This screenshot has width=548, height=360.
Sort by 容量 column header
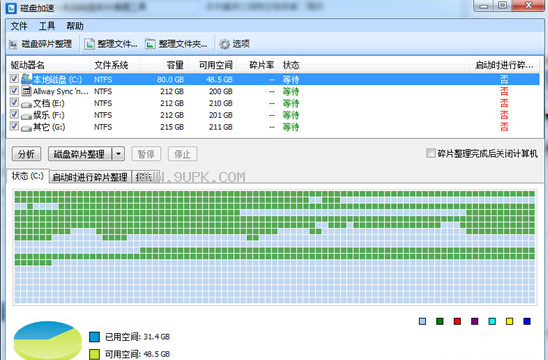[x=164, y=65]
